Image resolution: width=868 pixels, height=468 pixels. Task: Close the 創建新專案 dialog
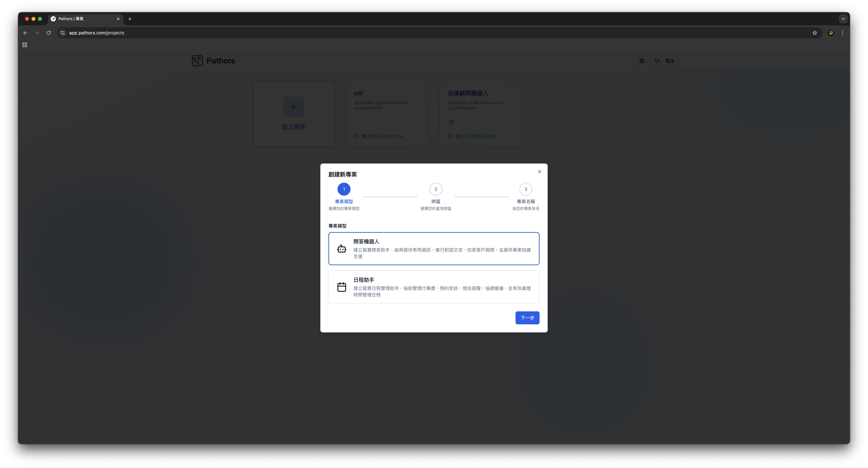[x=539, y=171]
